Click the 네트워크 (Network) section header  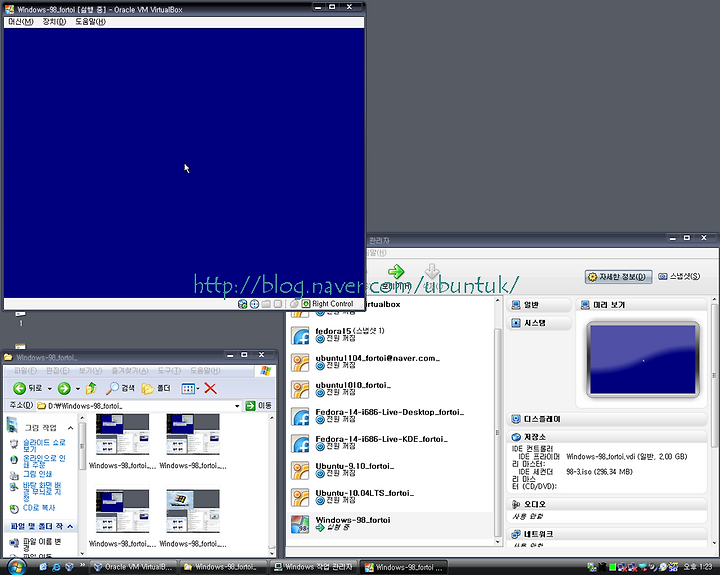pyautogui.click(x=607, y=534)
